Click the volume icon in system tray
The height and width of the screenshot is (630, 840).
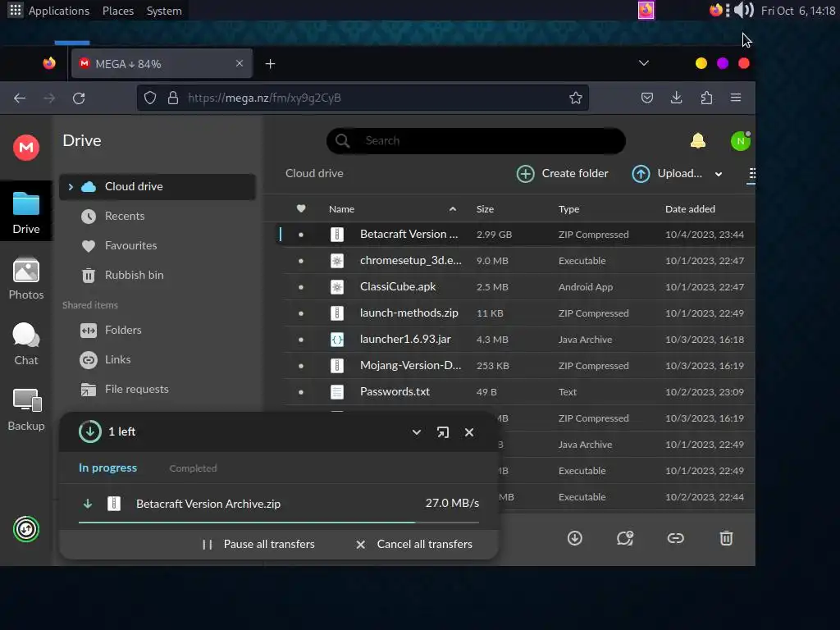click(743, 10)
